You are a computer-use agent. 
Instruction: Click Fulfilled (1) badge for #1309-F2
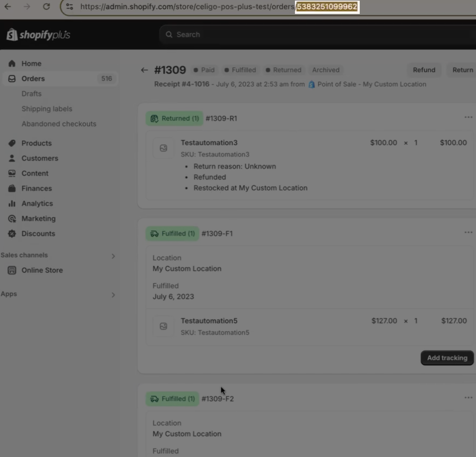click(173, 399)
